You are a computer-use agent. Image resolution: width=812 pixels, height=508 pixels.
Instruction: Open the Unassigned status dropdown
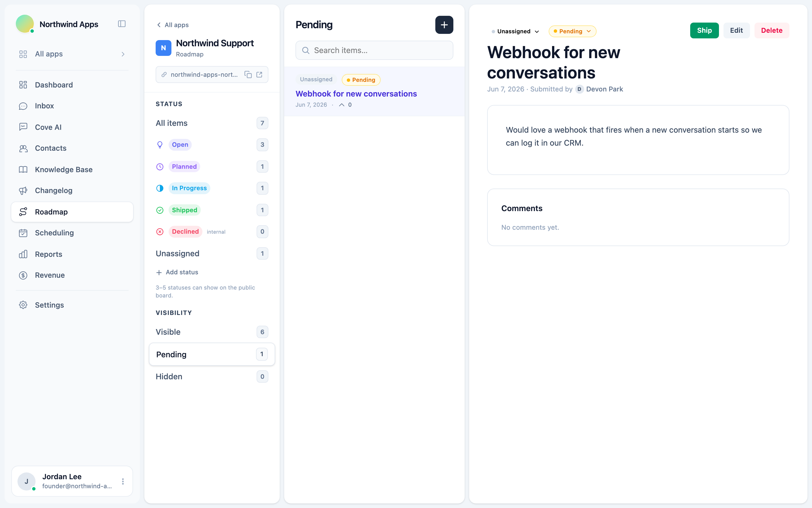click(516, 32)
